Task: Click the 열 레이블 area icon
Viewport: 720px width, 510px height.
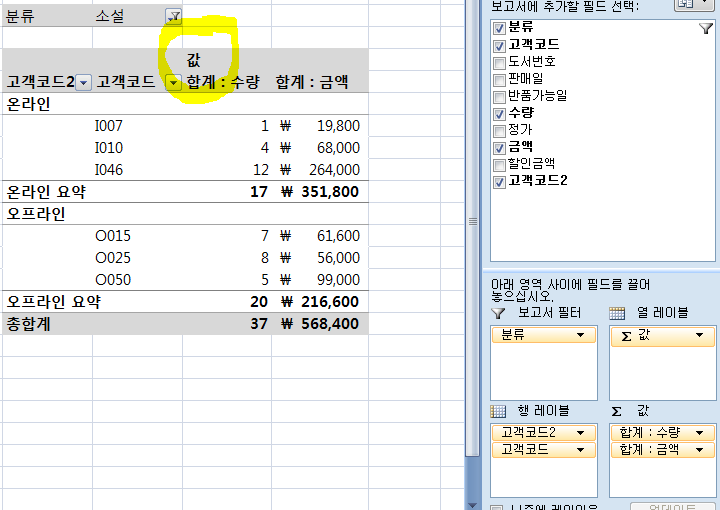Action: click(x=617, y=313)
